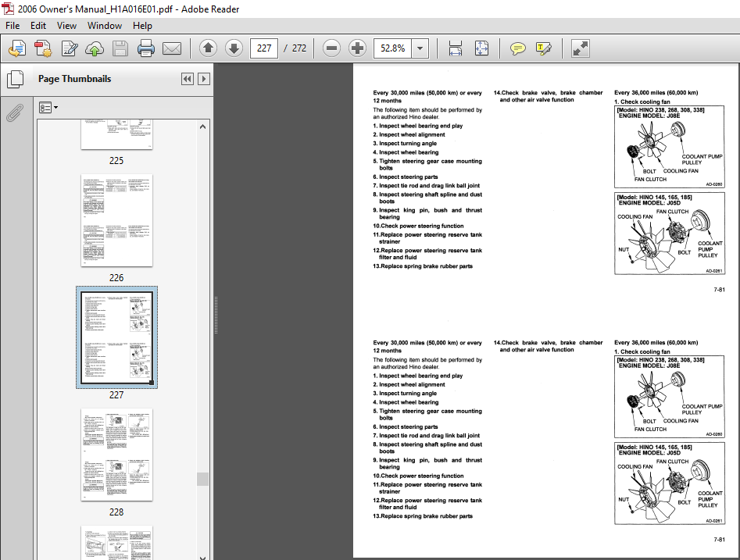Add a sticky note comment
The width and height of the screenshot is (740, 560).
point(518,48)
